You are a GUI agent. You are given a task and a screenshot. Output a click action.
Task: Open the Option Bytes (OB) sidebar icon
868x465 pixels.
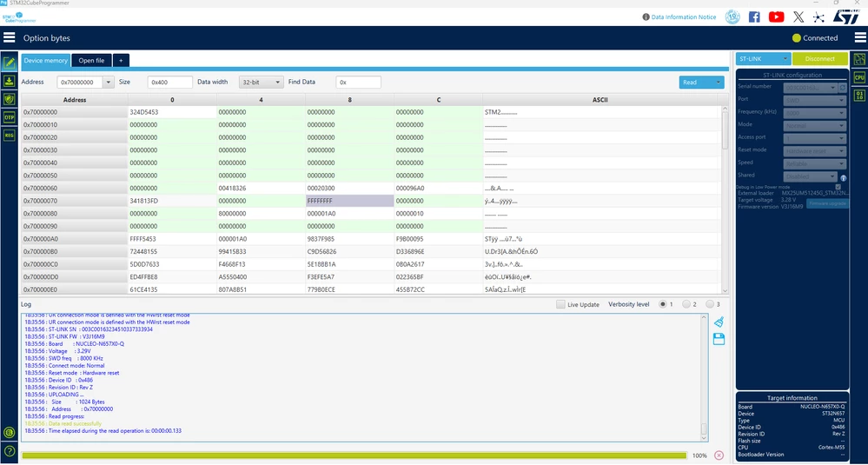(9, 99)
